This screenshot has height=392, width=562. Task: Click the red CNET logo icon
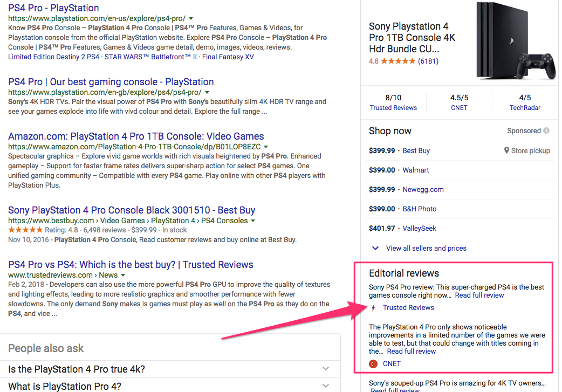(x=373, y=364)
